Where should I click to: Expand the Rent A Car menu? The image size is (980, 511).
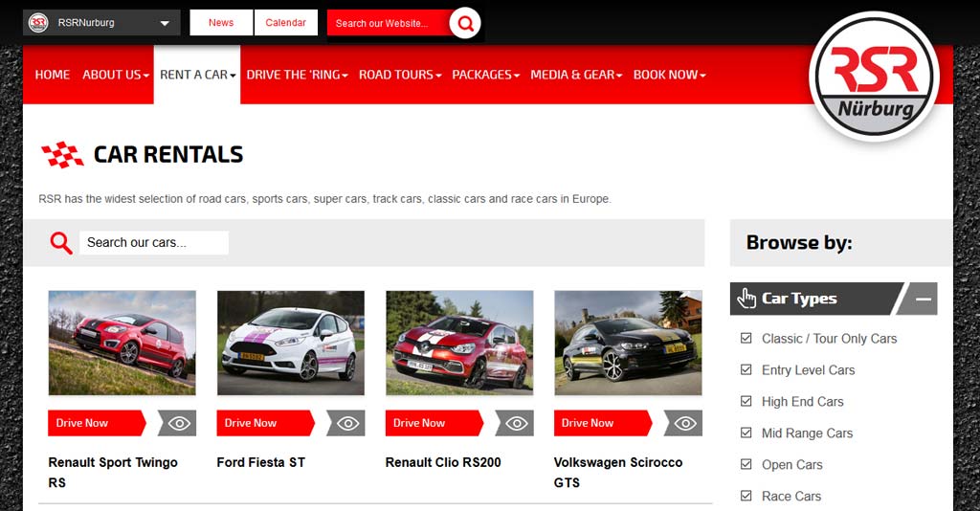click(197, 75)
